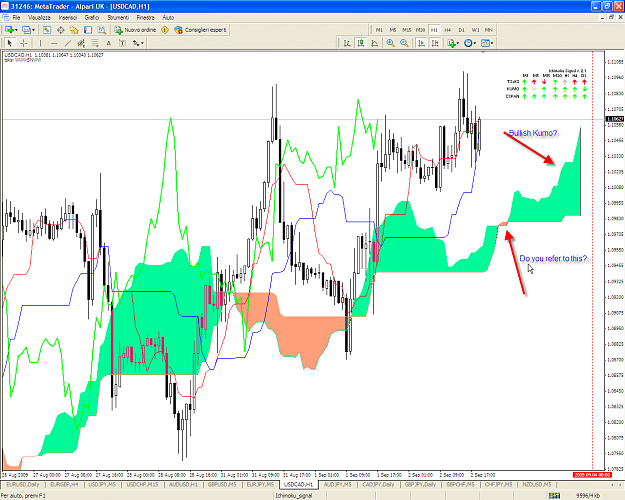
Task: Switch to GBPJPY,Daily chart tab
Action: (421, 484)
